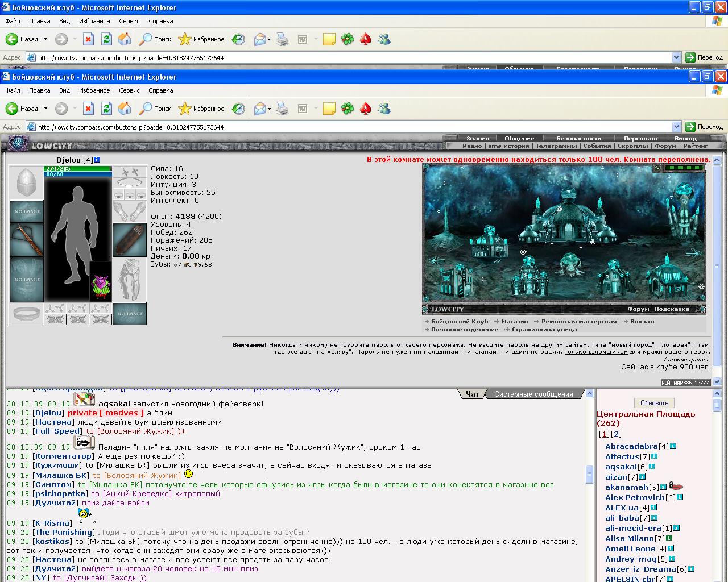Click info icon next to Djelou name
Image resolution: width=728 pixels, height=582 pixels.
click(x=97, y=160)
